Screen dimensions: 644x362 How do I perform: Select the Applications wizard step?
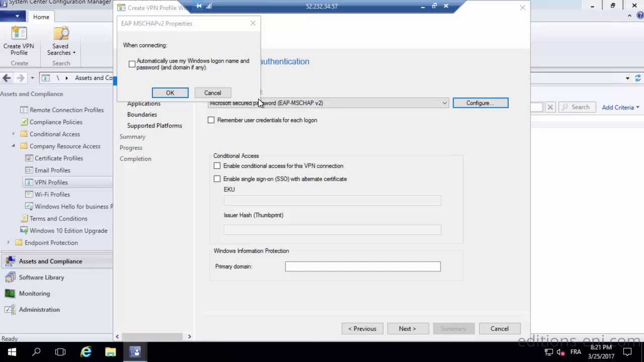(144, 104)
